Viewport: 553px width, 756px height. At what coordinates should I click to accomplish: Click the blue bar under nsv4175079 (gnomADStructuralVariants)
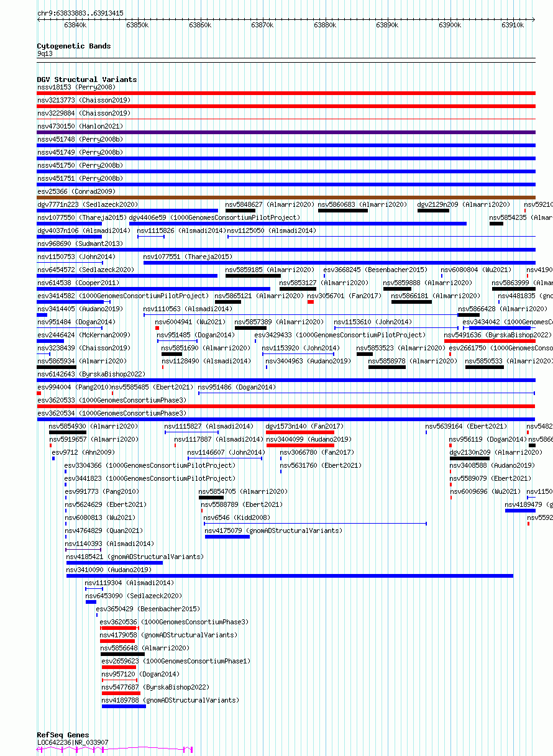click(x=227, y=537)
